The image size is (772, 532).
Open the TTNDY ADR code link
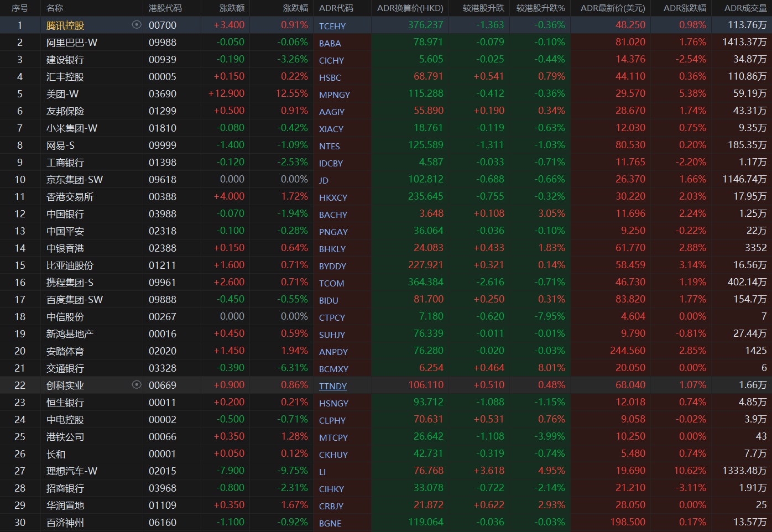333,386
